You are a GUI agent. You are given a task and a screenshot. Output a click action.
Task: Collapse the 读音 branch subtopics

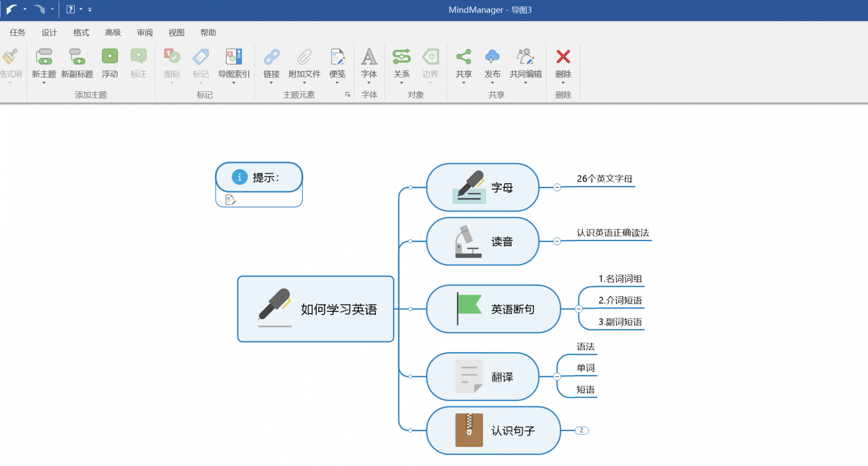click(557, 241)
